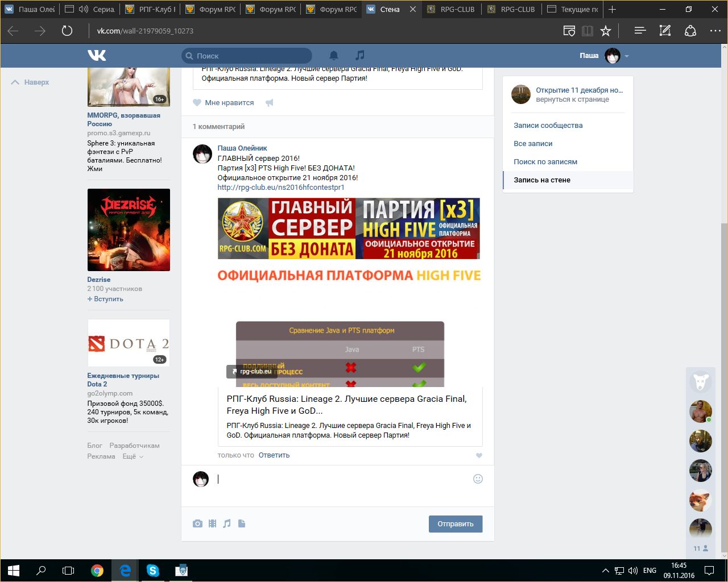
Task: Open the emoji smiley picker
Action: coord(478,479)
